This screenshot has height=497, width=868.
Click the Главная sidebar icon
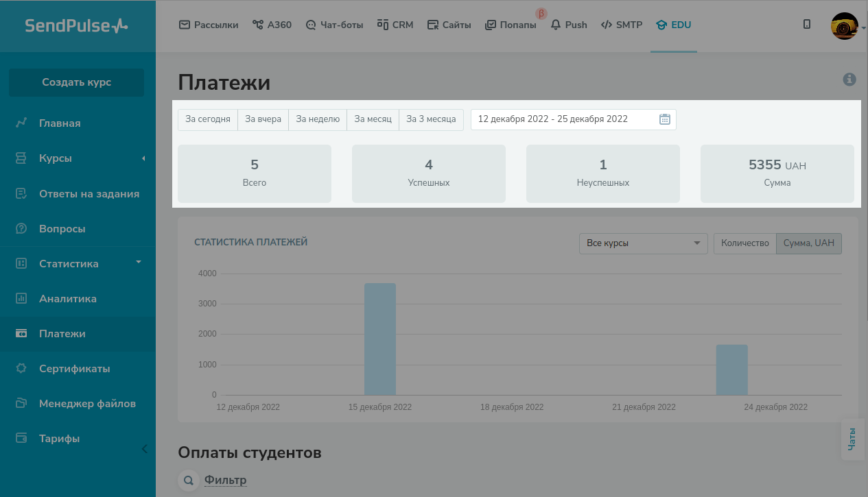coord(21,123)
